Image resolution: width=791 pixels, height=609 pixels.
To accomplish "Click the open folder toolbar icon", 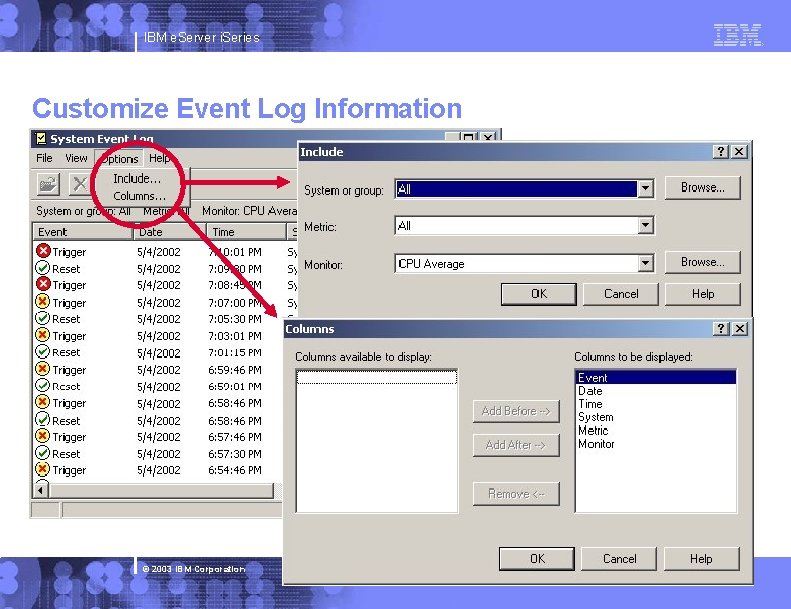I will (48, 184).
